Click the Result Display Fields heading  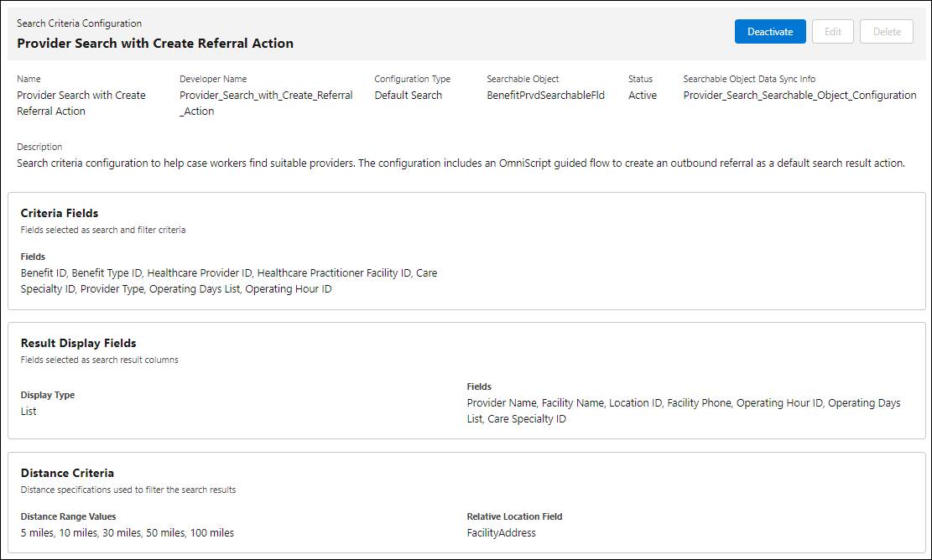tap(78, 343)
